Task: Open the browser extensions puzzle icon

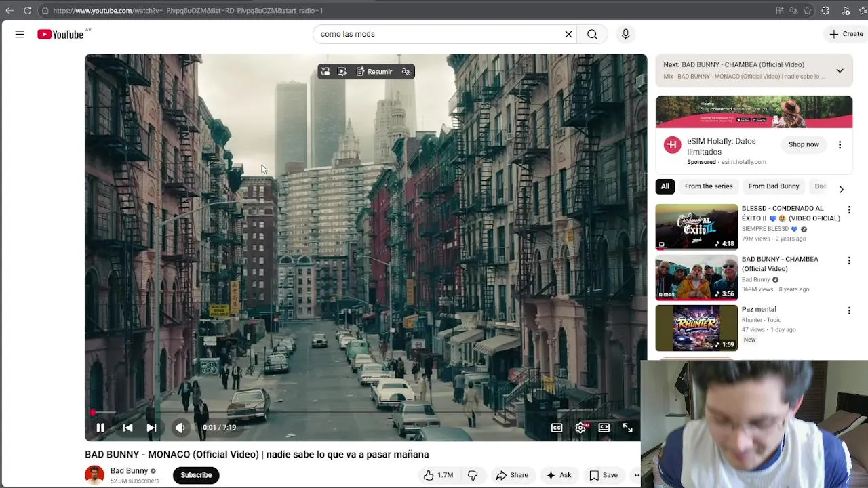Action: (x=825, y=11)
